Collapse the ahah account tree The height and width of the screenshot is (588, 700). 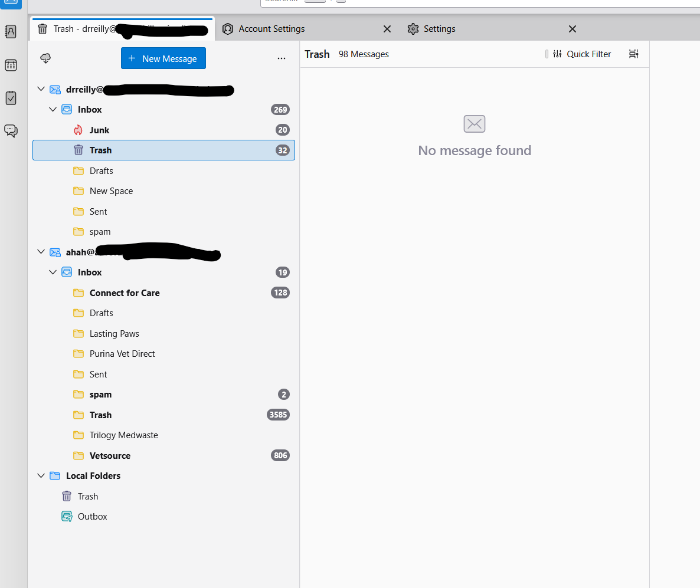[x=41, y=252]
